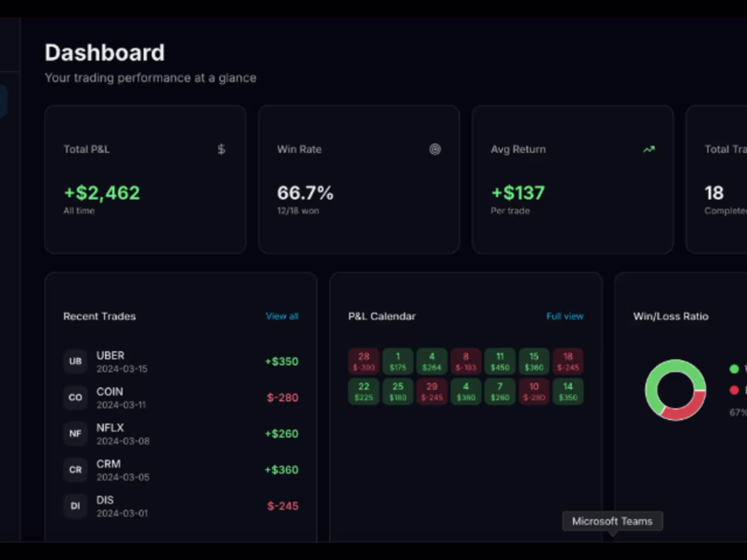Click the Per trade subtitle

[510, 211]
